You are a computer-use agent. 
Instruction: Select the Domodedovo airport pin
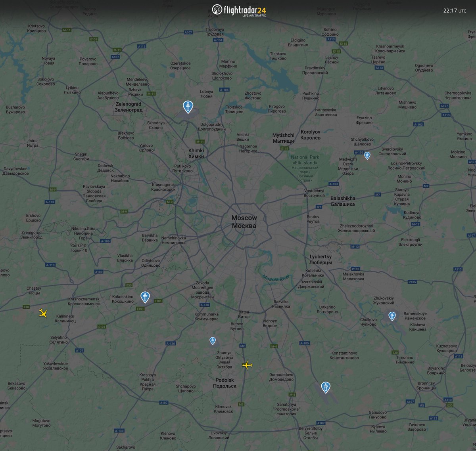tap(326, 388)
